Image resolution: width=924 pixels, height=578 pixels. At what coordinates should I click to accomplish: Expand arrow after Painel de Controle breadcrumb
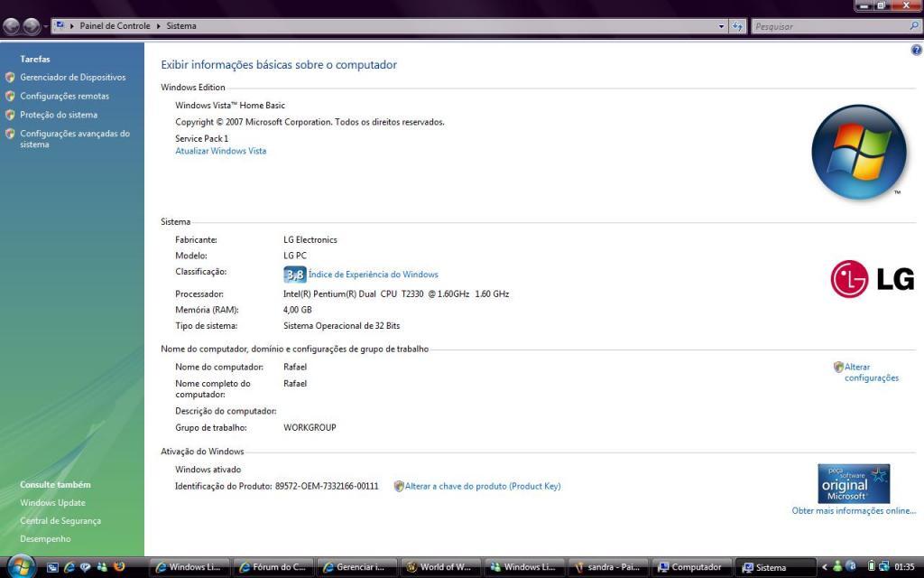pyautogui.click(x=158, y=26)
